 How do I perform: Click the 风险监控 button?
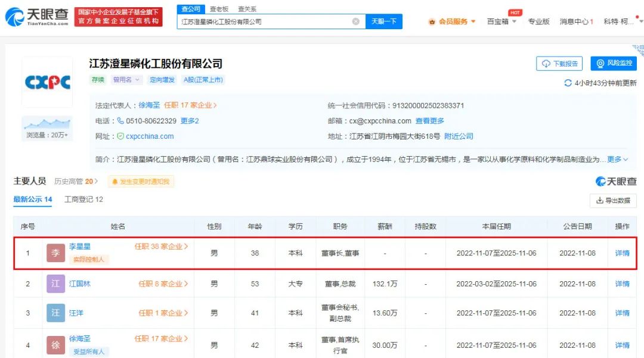(614, 63)
